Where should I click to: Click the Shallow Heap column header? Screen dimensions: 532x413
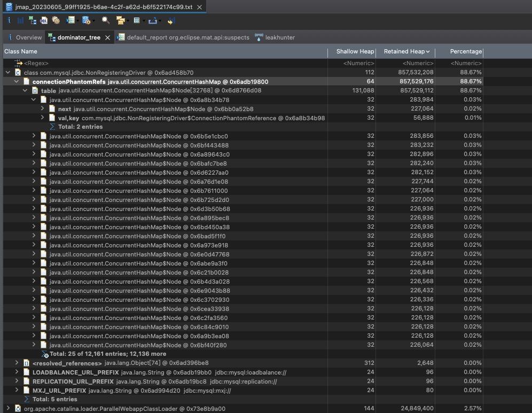pyautogui.click(x=355, y=52)
